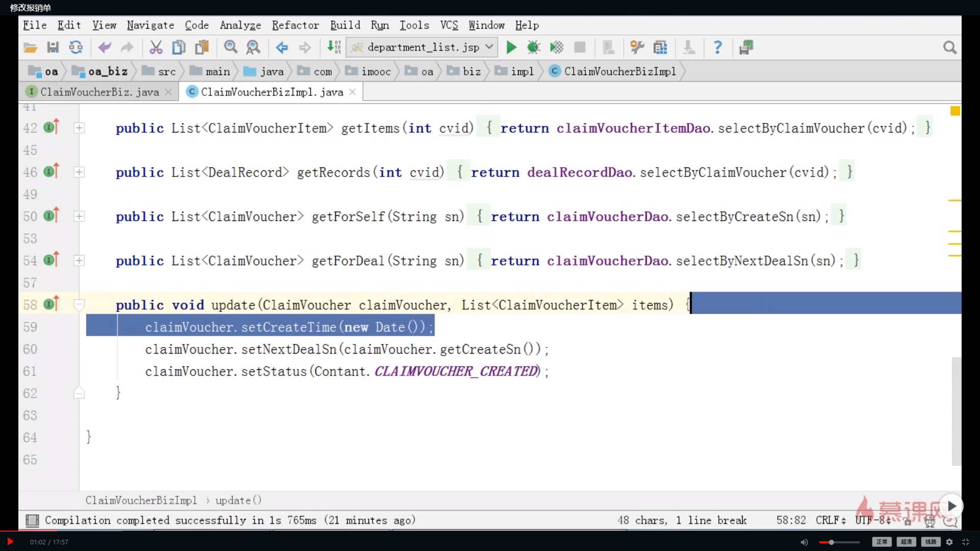Adjust the video volume slider
980x551 pixels.
[x=839, y=542]
